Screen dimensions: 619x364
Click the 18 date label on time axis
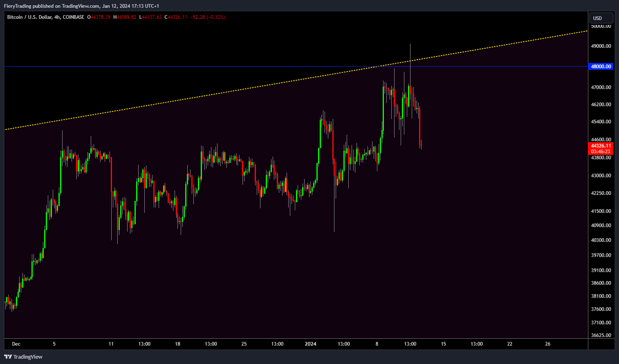(178, 344)
